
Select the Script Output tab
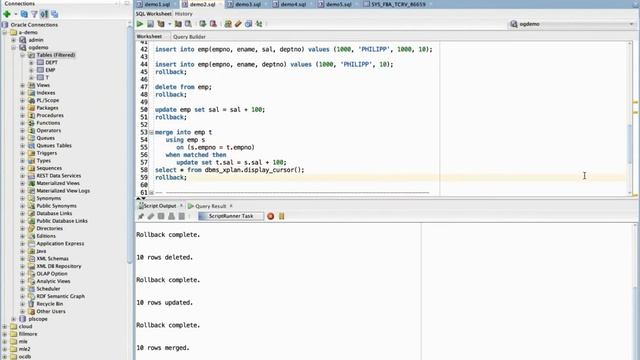pos(160,206)
